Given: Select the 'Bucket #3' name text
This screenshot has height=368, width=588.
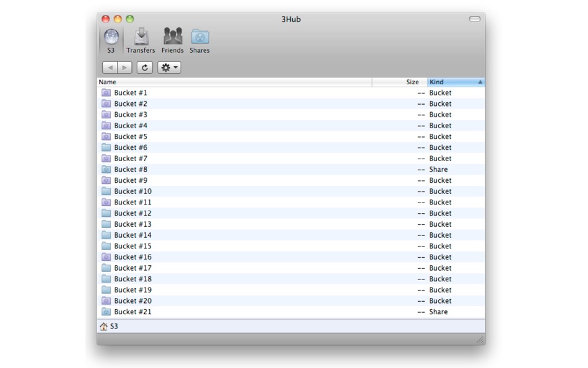Looking at the screenshot, I should [131, 114].
